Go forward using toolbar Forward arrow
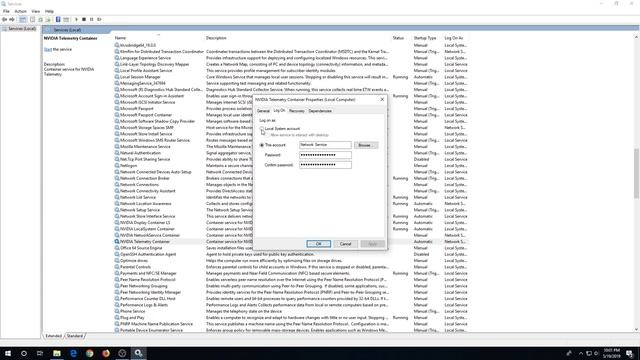The height and width of the screenshot is (360, 640). 12,20
